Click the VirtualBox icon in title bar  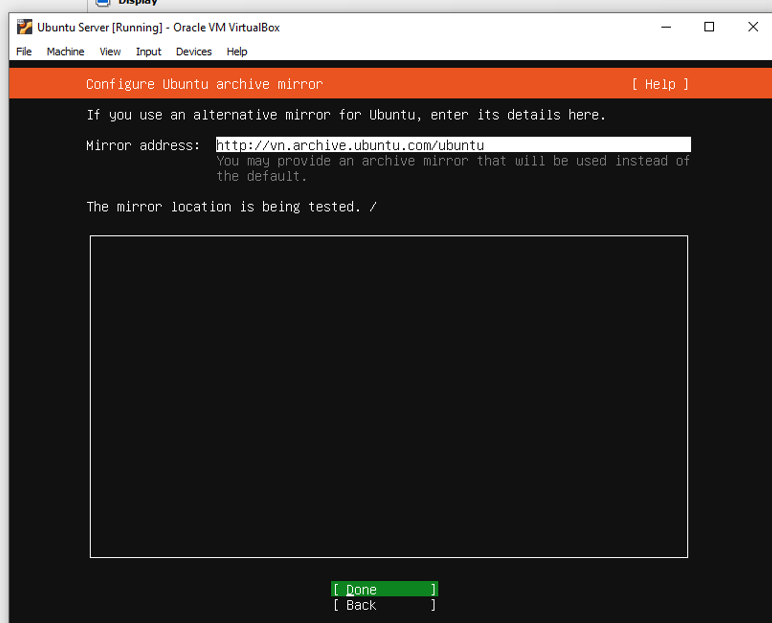(x=24, y=27)
